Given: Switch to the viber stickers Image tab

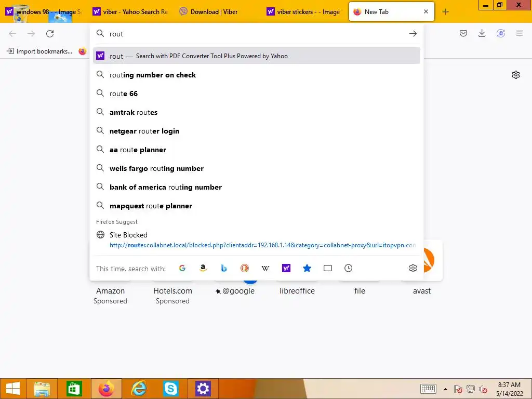Looking at the screenshot, I should pos(304,12).
